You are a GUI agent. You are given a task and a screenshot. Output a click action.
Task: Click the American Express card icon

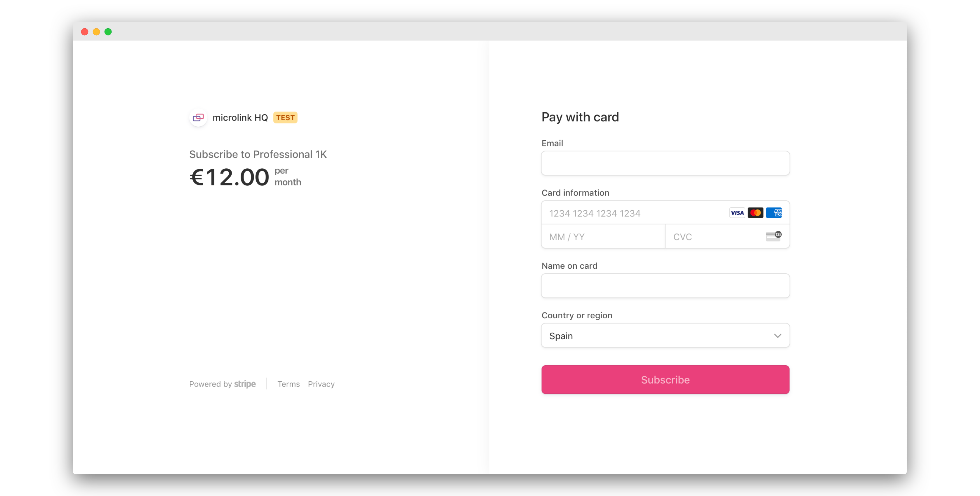(774, 213)
